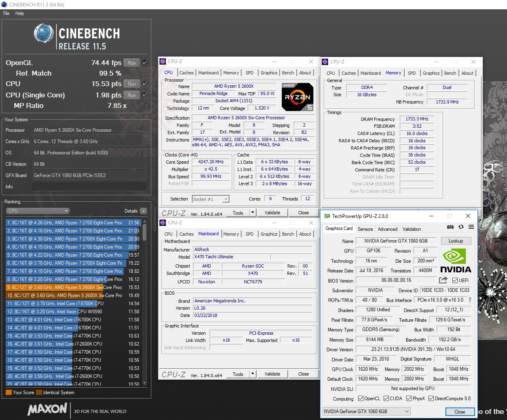Click the Cinebench sphere logo
Viewport: 507px width, 420px height.
[44, 34]
